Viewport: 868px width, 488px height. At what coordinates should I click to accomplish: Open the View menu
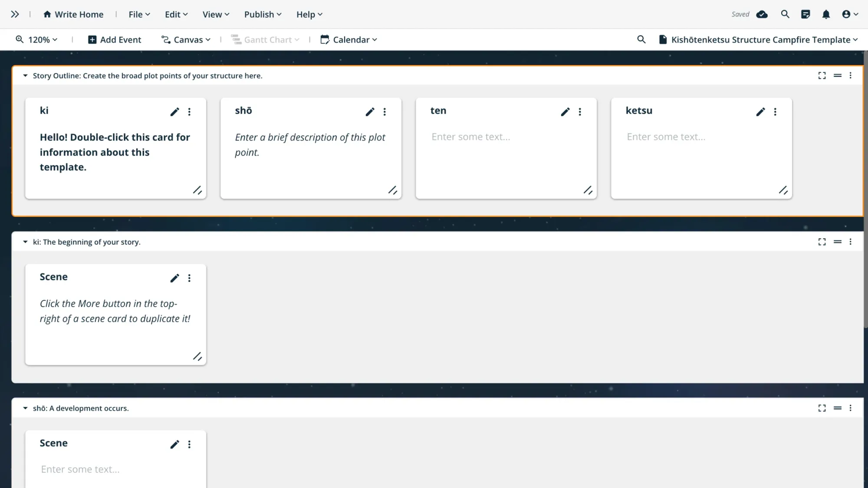click(216, 14)
